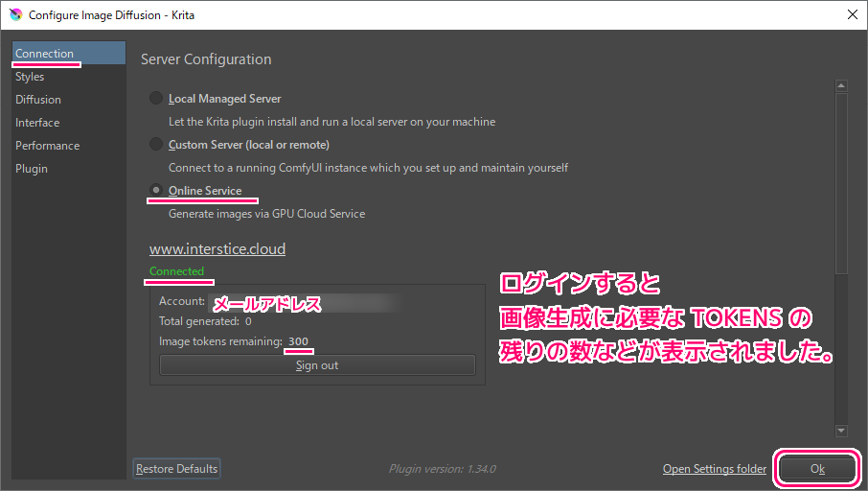Open Settings folder link
This screenshot has height=491, width=868.
(715, 469)
